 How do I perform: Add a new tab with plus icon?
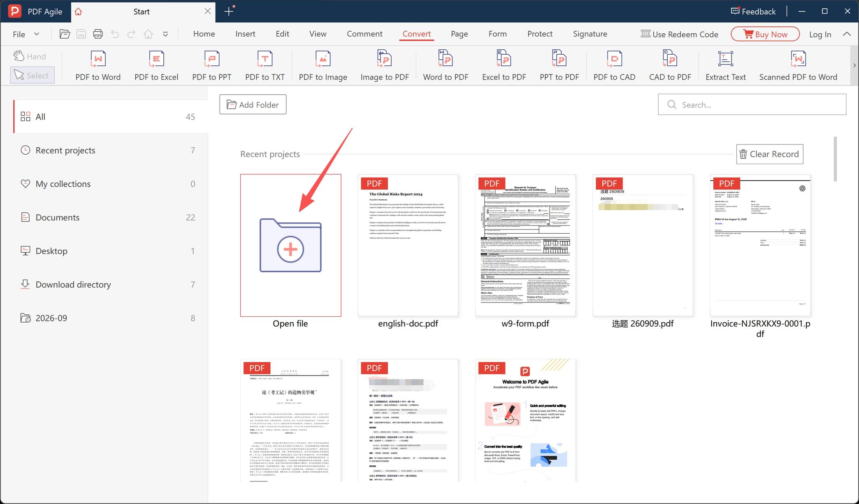(x=229, y=12)
